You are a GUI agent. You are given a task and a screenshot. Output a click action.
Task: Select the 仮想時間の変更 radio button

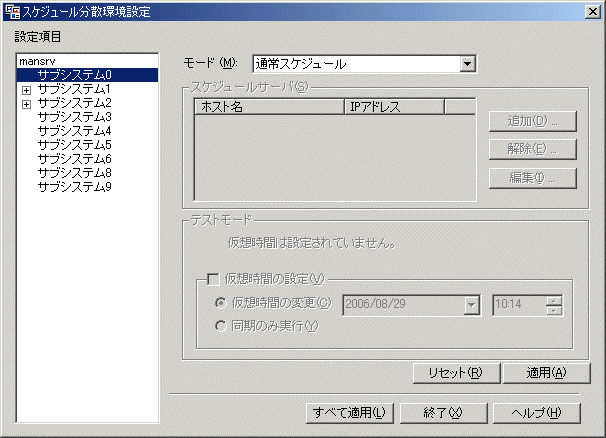[x=220, y=302]
